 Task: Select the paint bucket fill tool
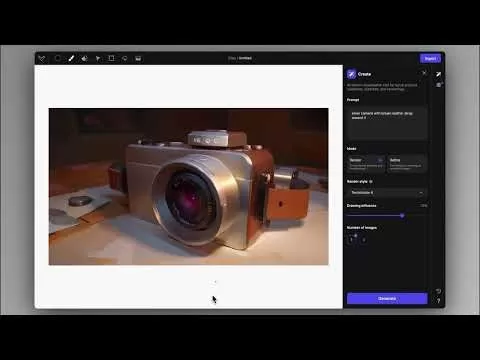pos(84,58)
